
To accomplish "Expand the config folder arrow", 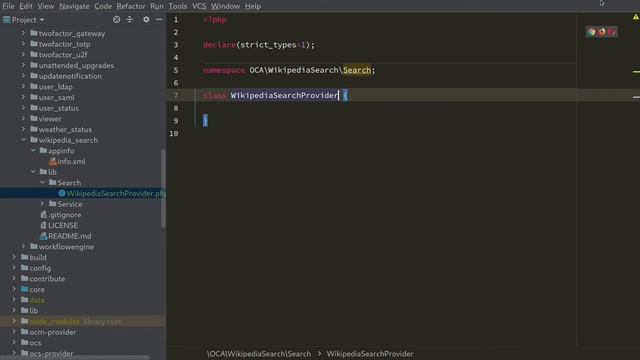I will 14,268.
